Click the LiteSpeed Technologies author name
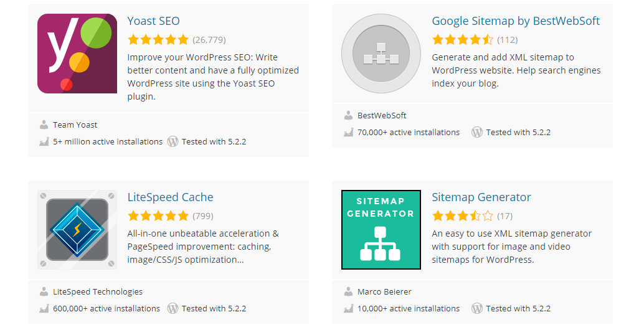This screenshot has width=644, height=335. coord(97,291)
